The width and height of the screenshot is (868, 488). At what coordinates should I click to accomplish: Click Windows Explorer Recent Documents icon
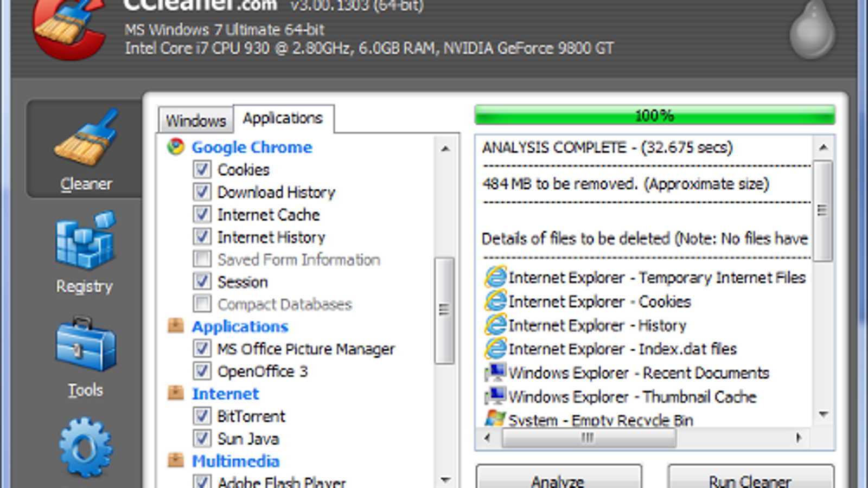495,373
